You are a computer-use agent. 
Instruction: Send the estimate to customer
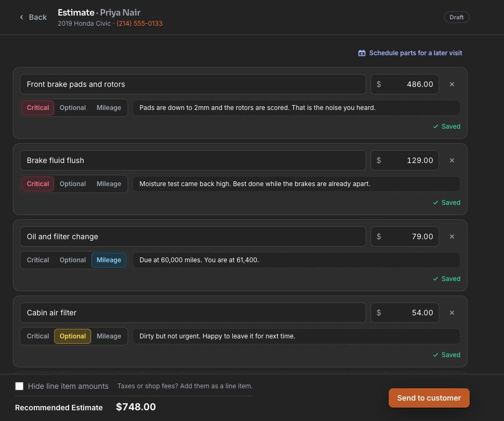(429, 398)
